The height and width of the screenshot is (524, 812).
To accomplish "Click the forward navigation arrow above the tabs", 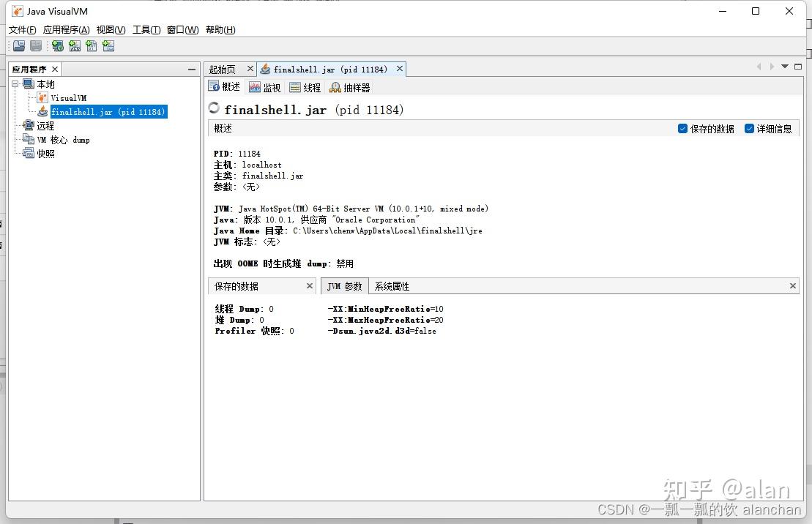I will [x=772, y=67].
